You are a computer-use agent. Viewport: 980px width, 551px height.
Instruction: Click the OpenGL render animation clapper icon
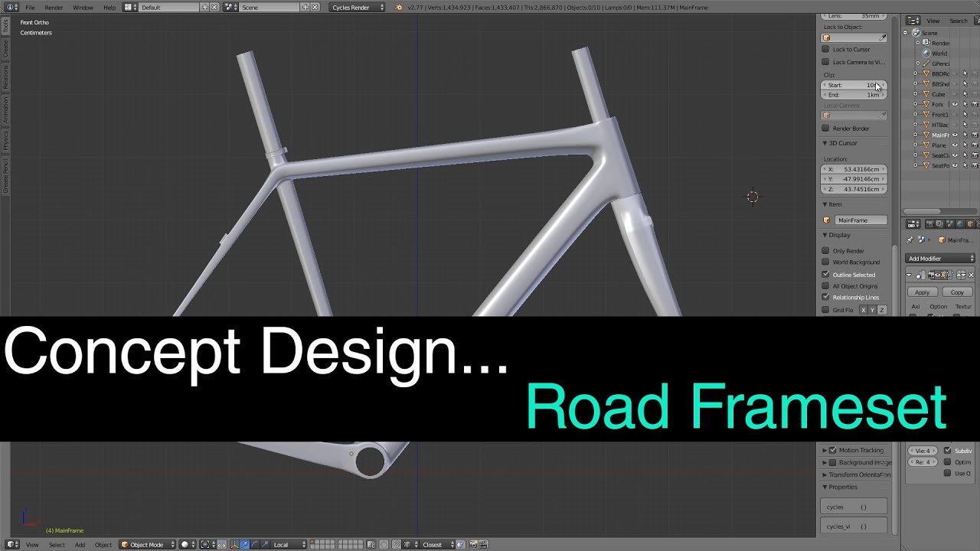tap(483, 544)
